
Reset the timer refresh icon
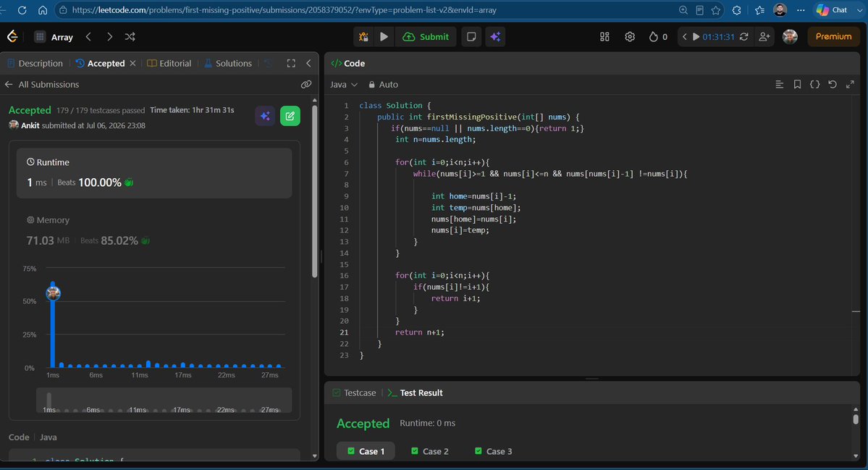pos(744,36)
